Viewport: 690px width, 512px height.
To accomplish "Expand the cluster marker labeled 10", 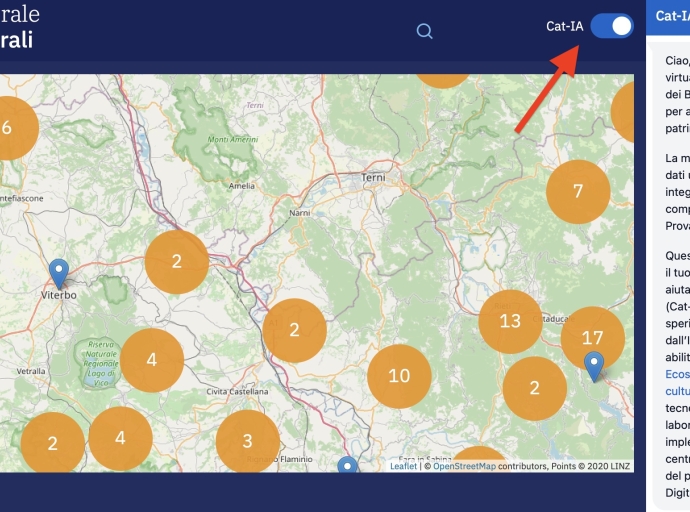I will click(399, 376).
